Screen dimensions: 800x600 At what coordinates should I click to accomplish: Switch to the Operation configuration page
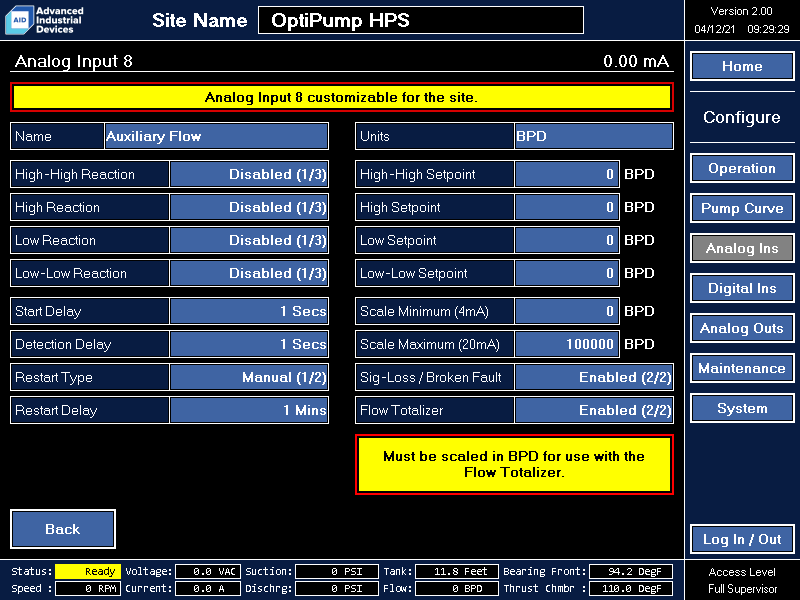tap(742, 168)
